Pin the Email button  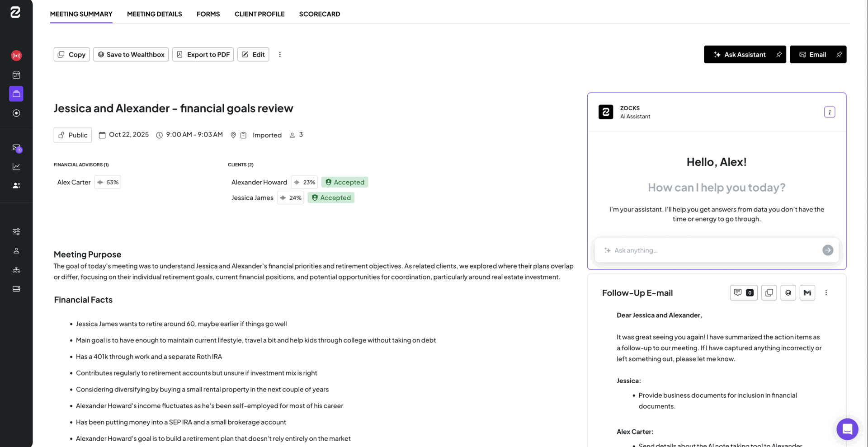pyautogui.click(x=839, y=54)
